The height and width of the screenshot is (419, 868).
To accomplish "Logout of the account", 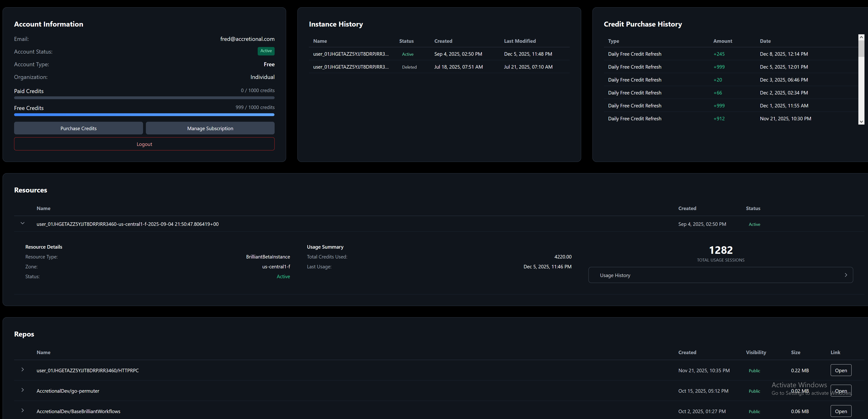I will [144, 144].
